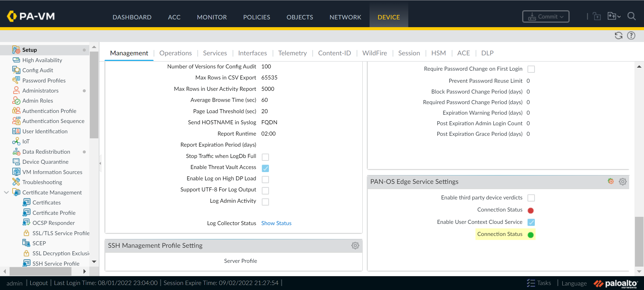
Task: Open the Commit dropdown button
Action: click(546, 17)
